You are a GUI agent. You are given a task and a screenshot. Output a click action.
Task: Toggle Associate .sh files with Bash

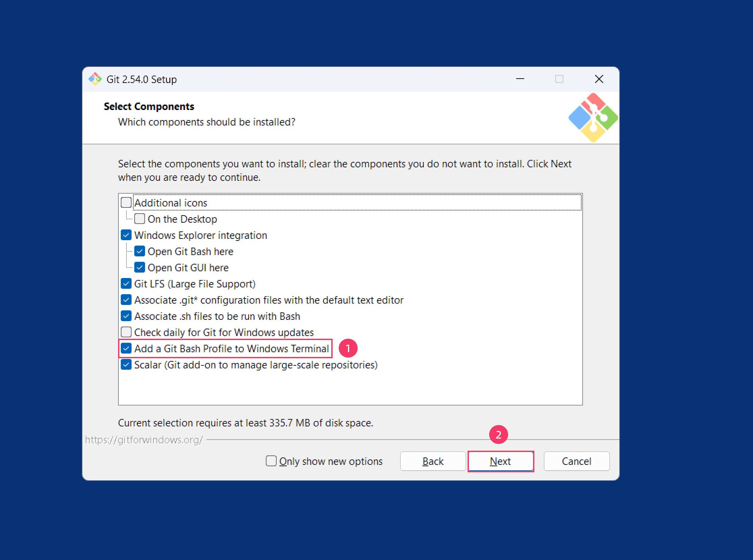click(x=126, y=316)
